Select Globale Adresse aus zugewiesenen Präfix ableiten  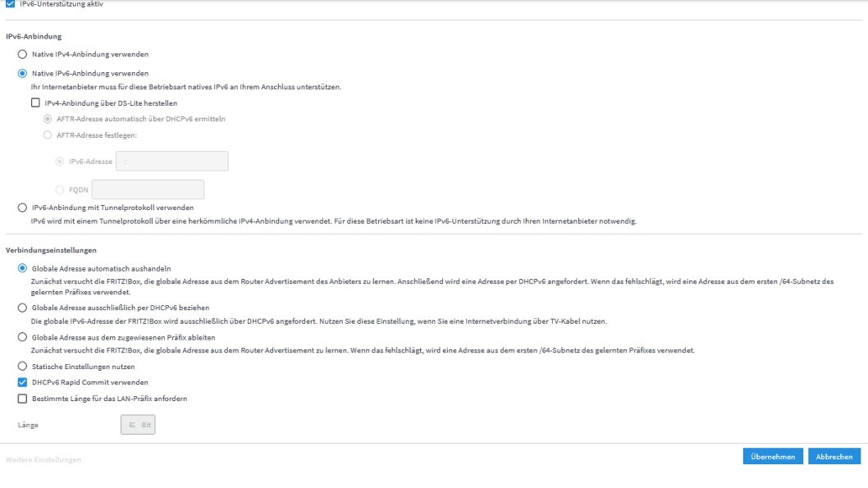tap(22, 337)
